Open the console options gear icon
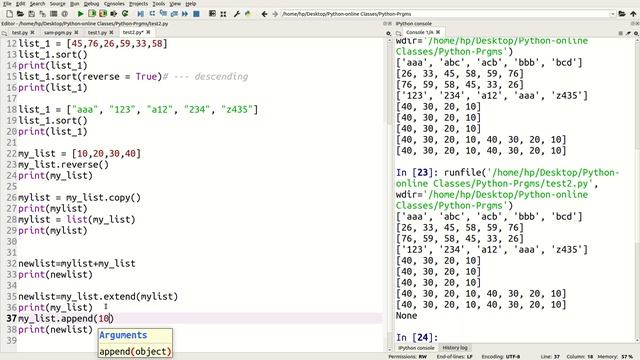Image resolution: width=640 pixels, height=360 pixels. 636,33
